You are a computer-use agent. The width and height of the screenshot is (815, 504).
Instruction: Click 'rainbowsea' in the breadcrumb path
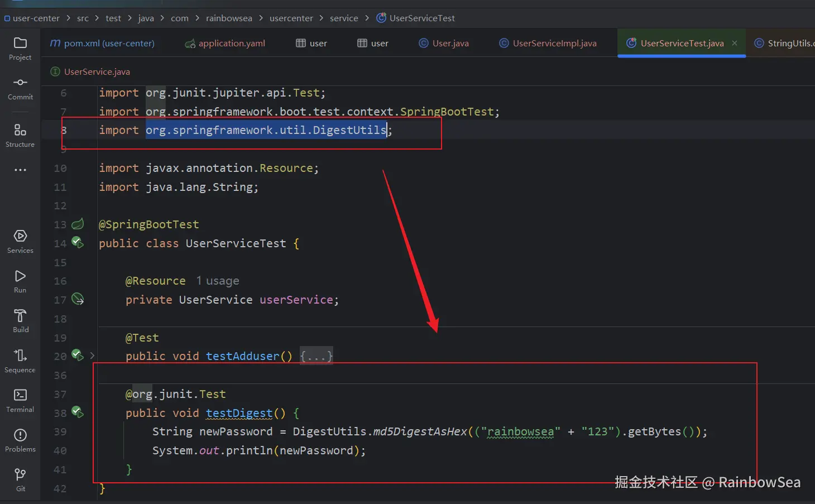click(x=229, y=18)
